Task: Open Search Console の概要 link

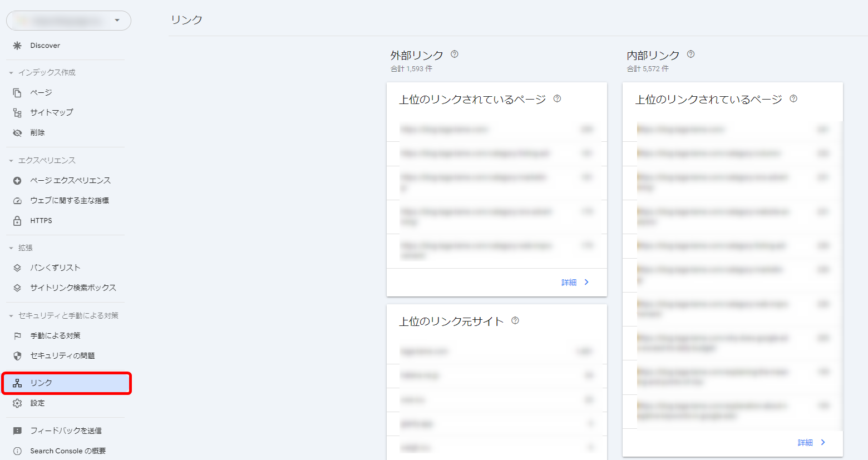Action: (68, 451)
